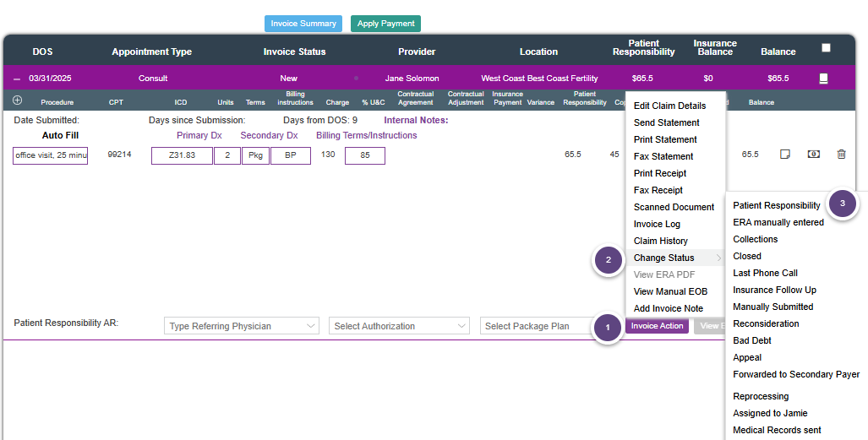
Task: Click the add procedure plus icon
Action: pyautogui.click(x=18, y=100)
